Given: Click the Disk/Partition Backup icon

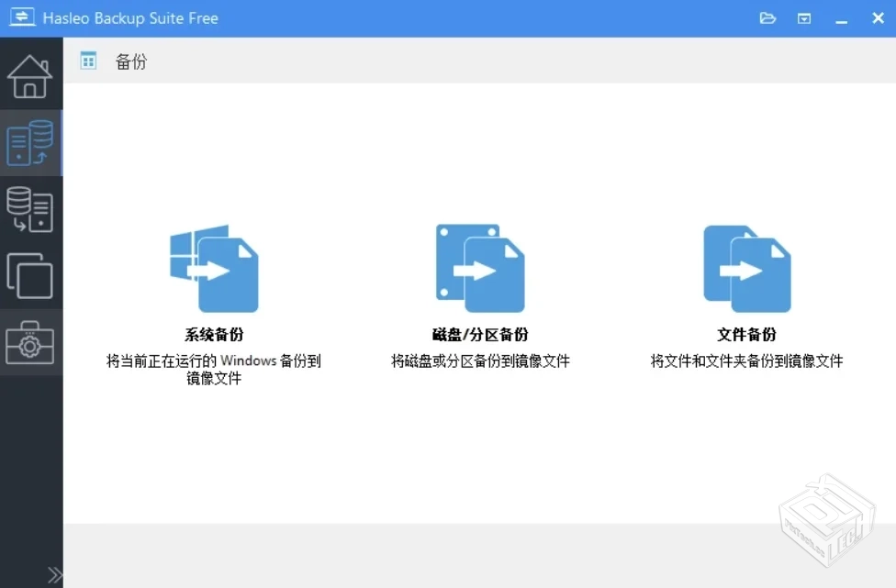Looking at the screenshot, I should pyautogui.click(x=480, y=267).
